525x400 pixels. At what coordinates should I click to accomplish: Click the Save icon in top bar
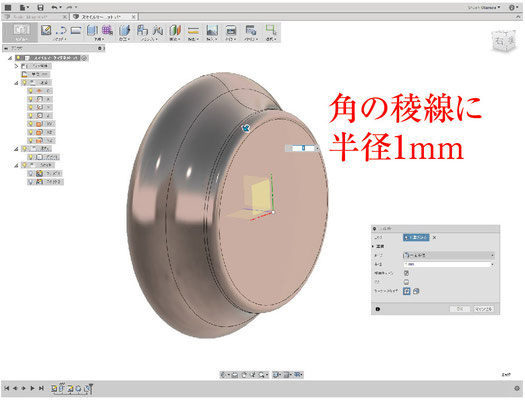pyautogui.click(x=40, y=8)
